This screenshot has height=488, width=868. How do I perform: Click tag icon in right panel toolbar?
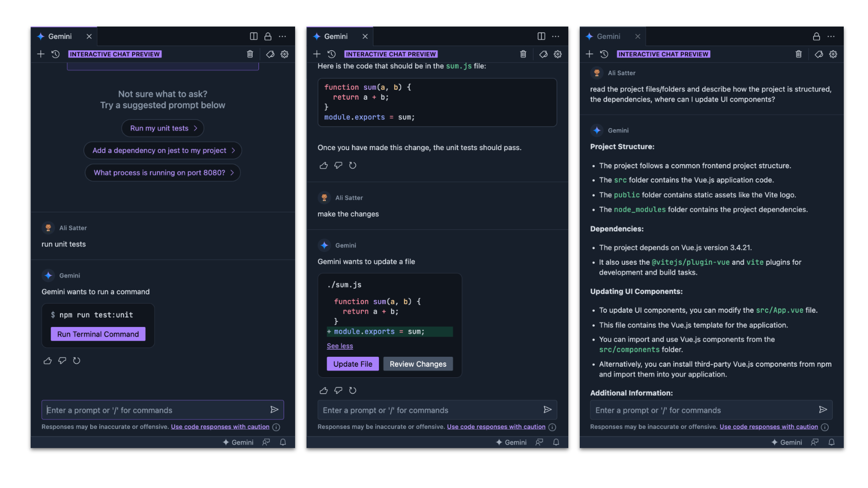(819, 54)
